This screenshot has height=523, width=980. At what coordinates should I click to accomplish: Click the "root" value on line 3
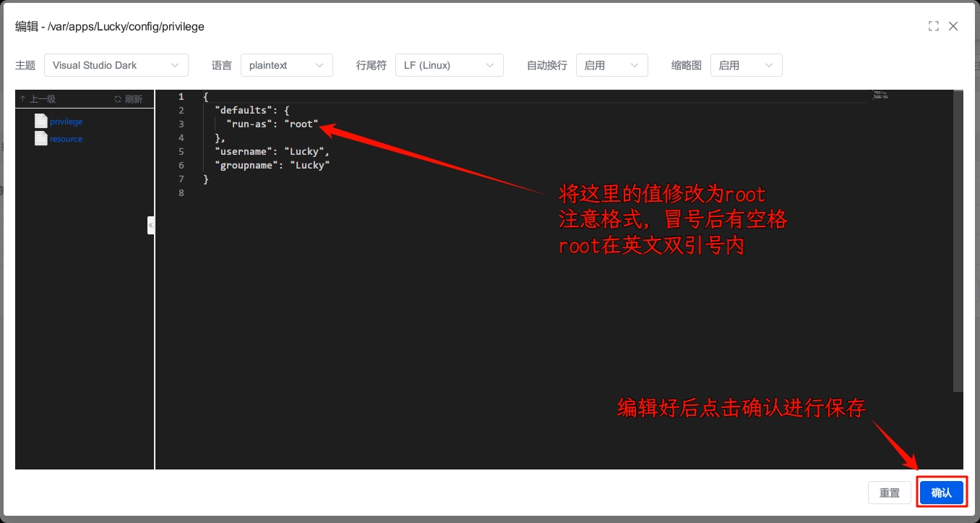click(x=301, y=124)
